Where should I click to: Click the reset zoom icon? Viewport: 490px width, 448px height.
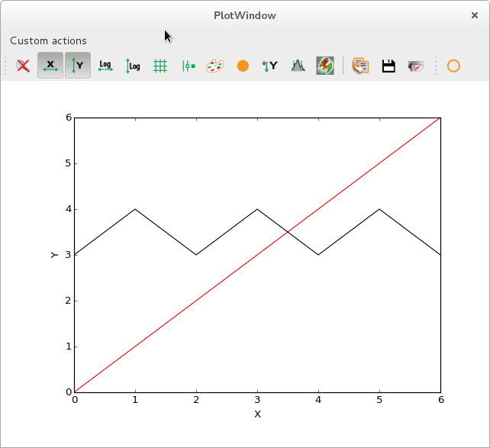[x=24, y=66]
